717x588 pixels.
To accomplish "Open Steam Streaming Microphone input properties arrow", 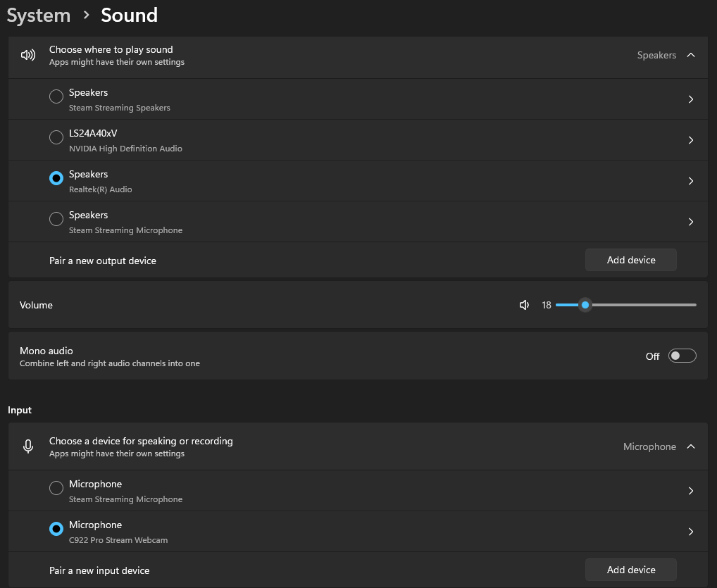I will click(x=691, y=491).
